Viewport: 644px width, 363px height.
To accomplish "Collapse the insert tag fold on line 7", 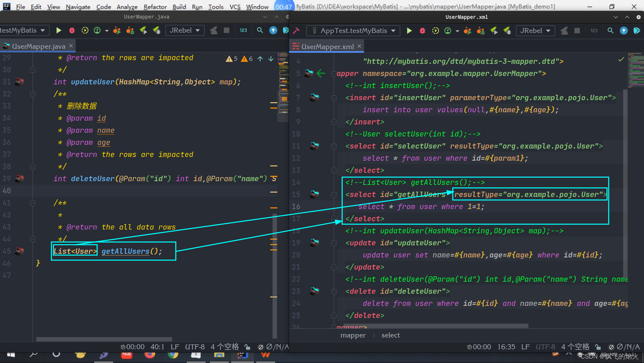I will 334,98.
